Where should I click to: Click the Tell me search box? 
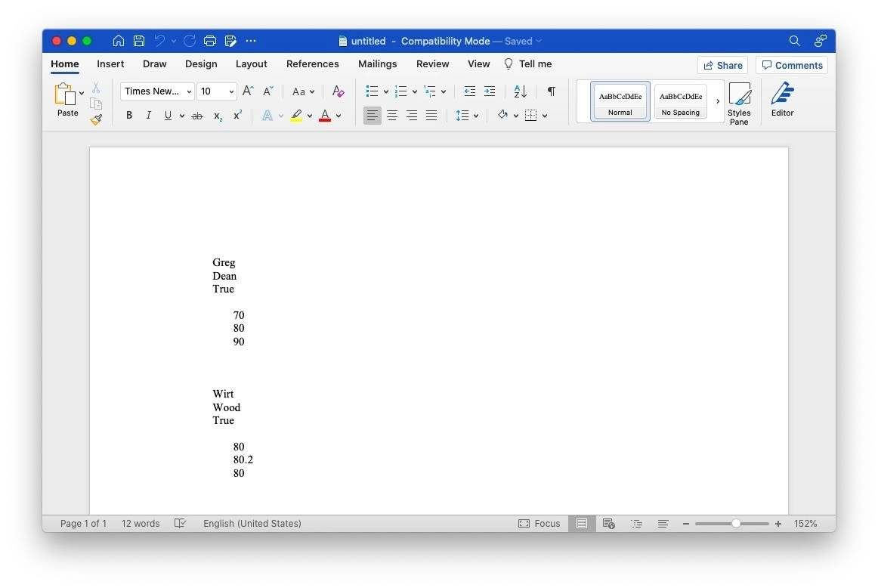click(x=528, y=63)
